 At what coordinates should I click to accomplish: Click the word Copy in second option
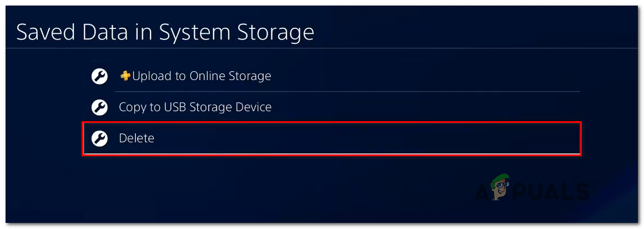pos(132,107)
